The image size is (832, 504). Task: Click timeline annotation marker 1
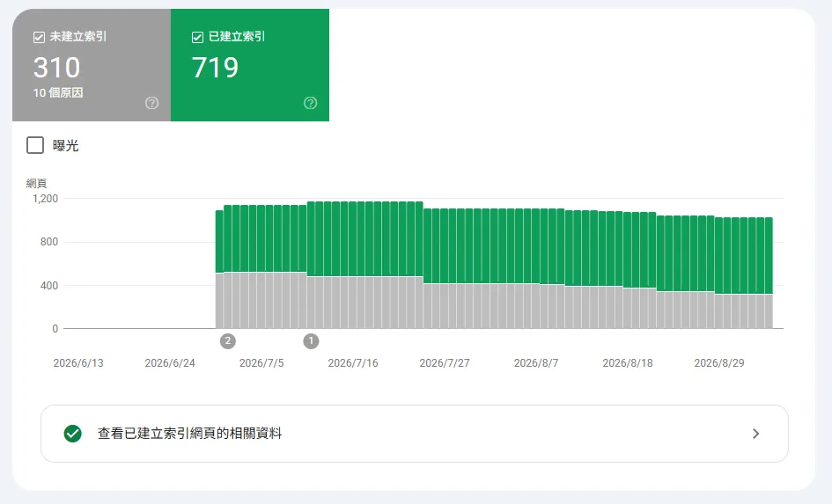311,340
